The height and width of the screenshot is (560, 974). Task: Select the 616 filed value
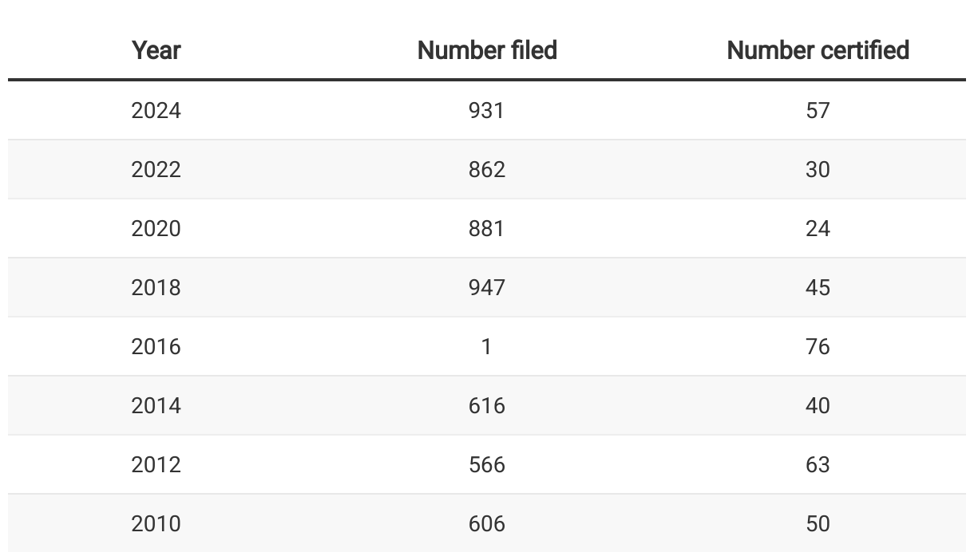[x=487, y=405]
